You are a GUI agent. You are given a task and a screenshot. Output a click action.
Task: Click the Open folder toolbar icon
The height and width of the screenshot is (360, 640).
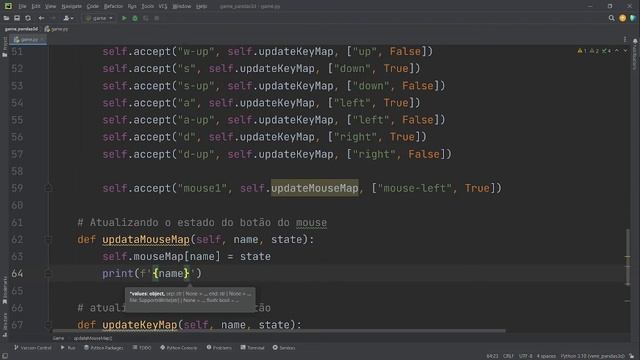coord(6,18)
